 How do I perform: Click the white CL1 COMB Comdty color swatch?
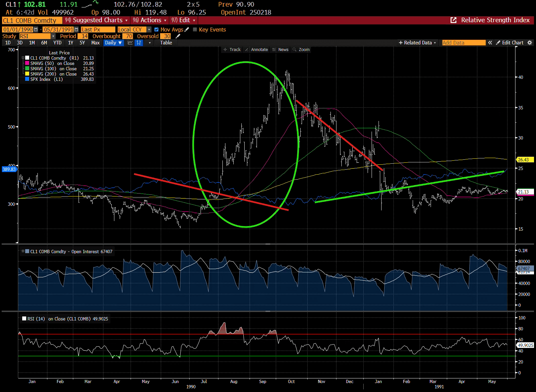[x=27, y=58]
